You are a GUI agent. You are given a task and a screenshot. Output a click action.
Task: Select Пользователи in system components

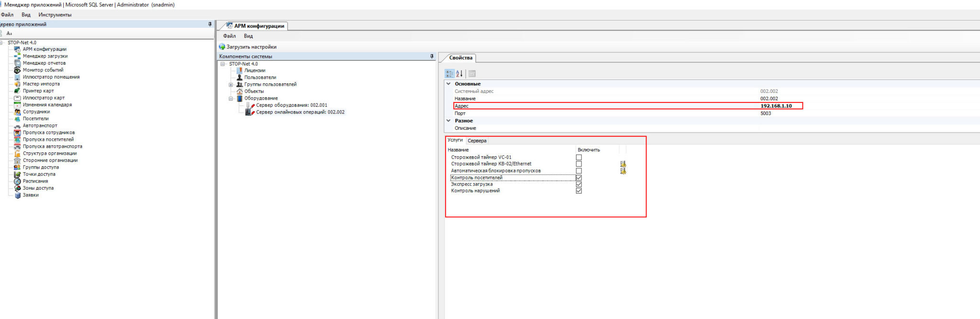pos(260,78)
